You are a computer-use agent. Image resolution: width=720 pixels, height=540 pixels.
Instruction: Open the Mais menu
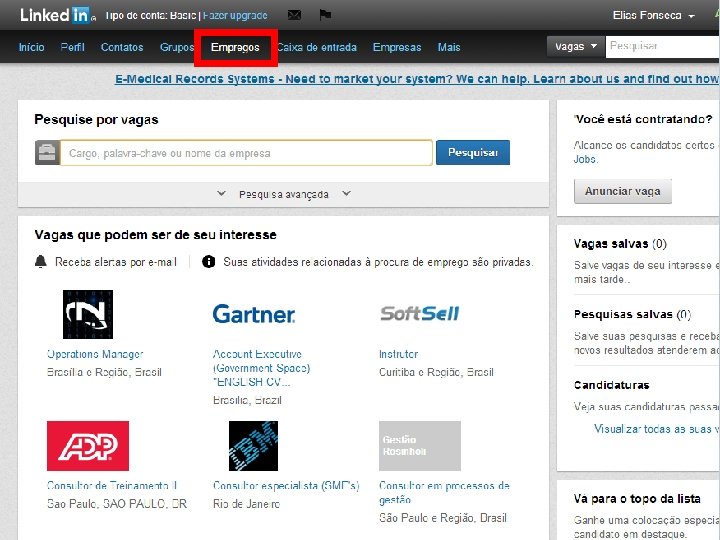pyautogui.click(x=449, y=47)
